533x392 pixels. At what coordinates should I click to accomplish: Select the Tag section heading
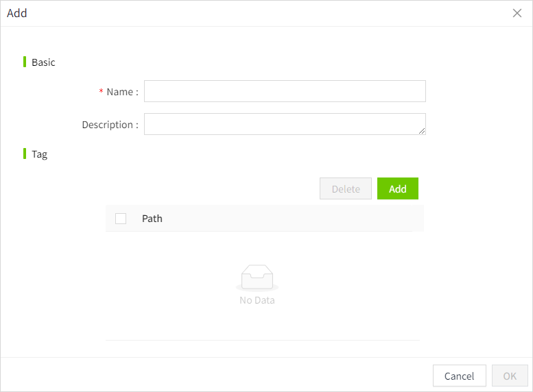click(x=40, y=154)
